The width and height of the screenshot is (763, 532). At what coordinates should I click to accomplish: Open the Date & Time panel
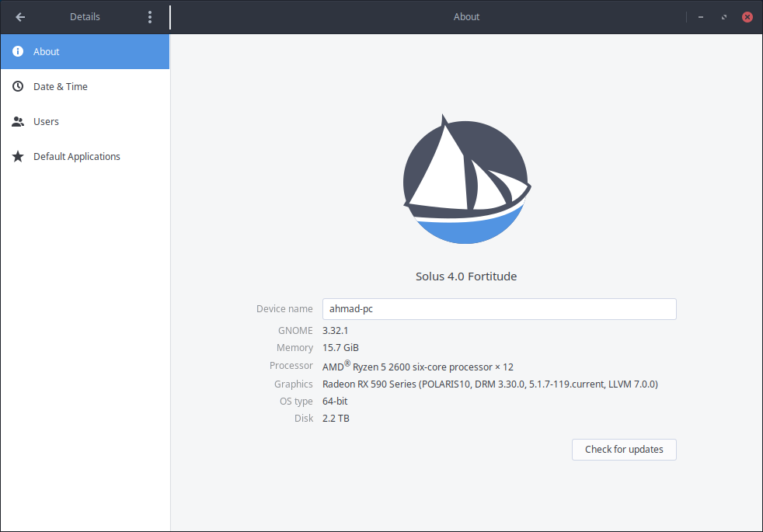point(61,87)
